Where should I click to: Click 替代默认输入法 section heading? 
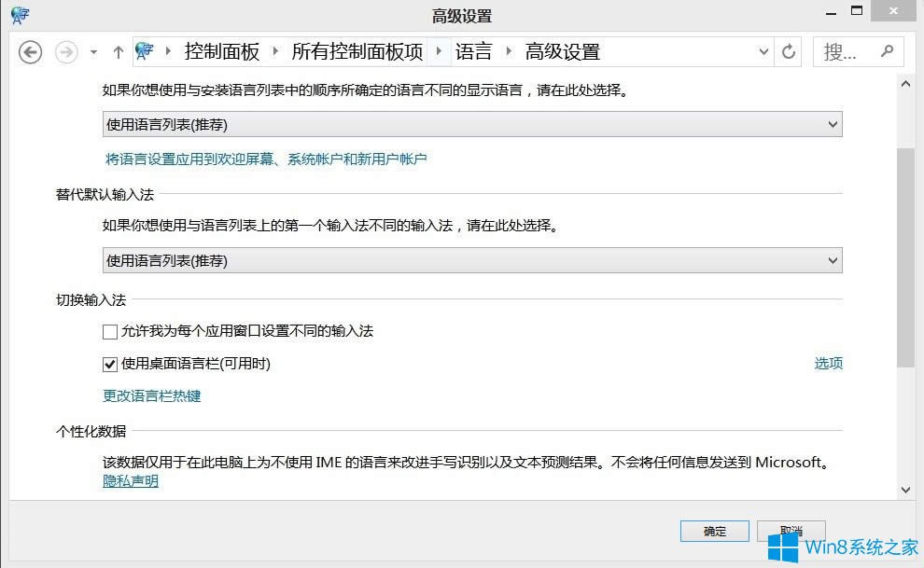click(x=105, y=195)
